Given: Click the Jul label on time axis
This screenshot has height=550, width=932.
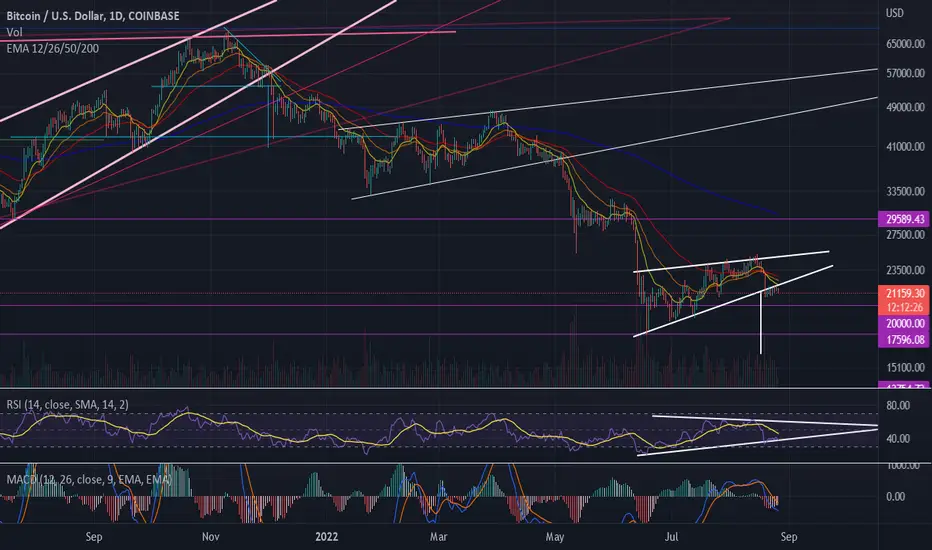Looking at the screenshot, I should tap(671, 537).
